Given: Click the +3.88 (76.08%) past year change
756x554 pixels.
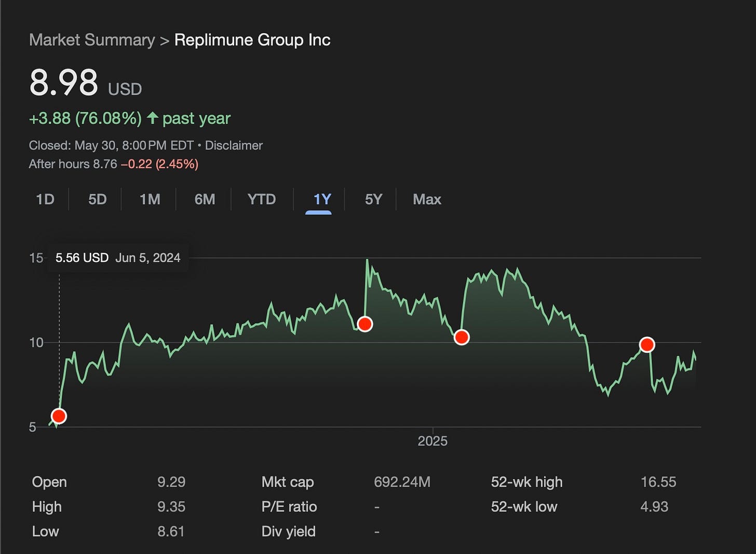Looking at the screenshot, I should pos(130,118).
